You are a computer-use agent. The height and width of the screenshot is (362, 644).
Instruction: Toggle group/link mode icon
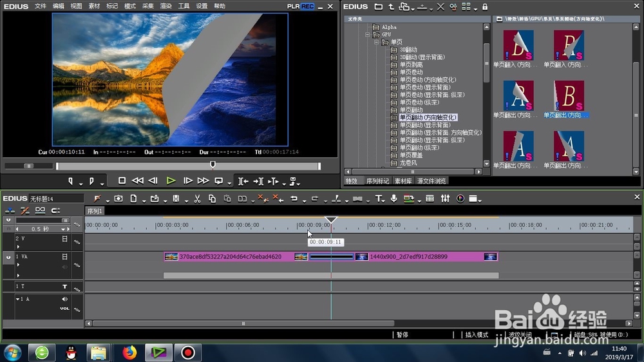pyautogui.click(x=40, y=211)
